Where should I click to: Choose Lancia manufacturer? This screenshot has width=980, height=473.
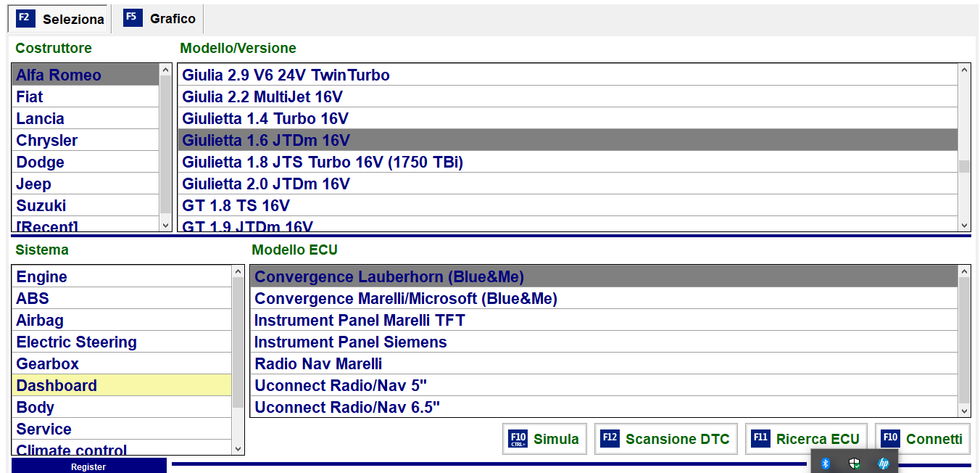click(x=86, y=118)
